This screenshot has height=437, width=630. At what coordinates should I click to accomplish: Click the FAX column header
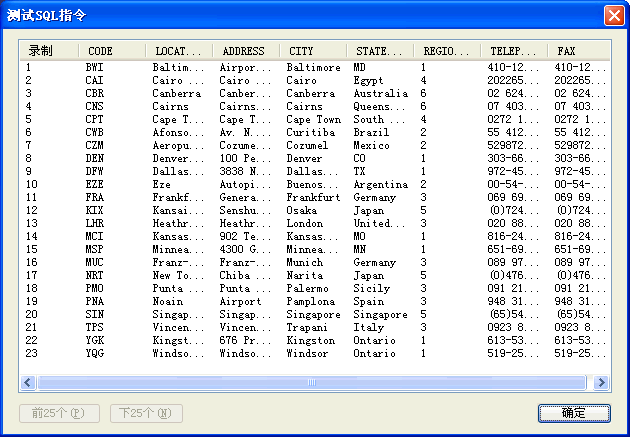(x=579, y=51)
